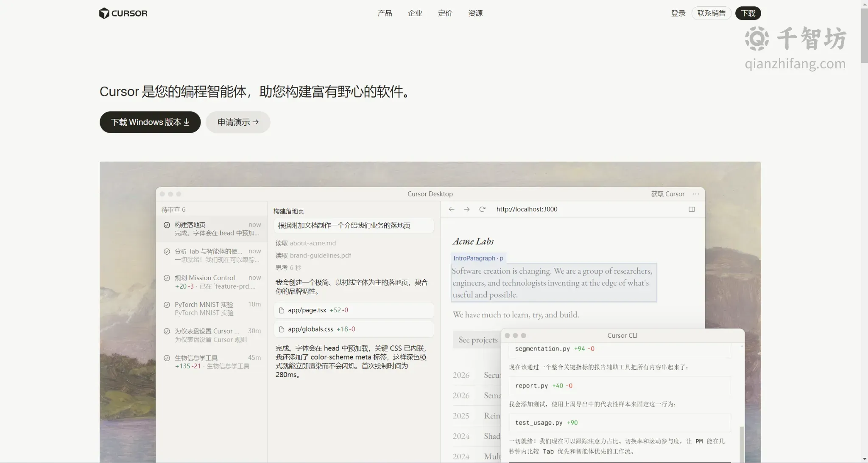Open app/page.tsx file change card
The height and width of the screenshot is (463, 868).
point(354,310)
